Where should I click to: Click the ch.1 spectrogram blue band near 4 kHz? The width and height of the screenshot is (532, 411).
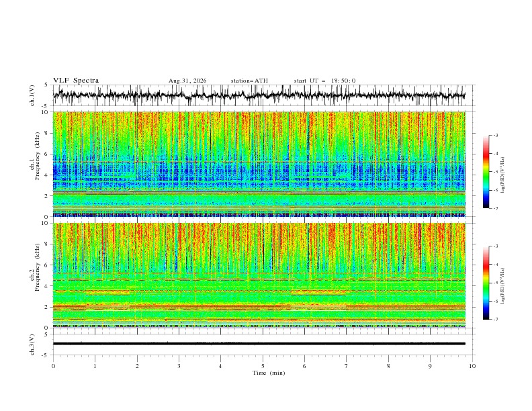coord(259,175)
